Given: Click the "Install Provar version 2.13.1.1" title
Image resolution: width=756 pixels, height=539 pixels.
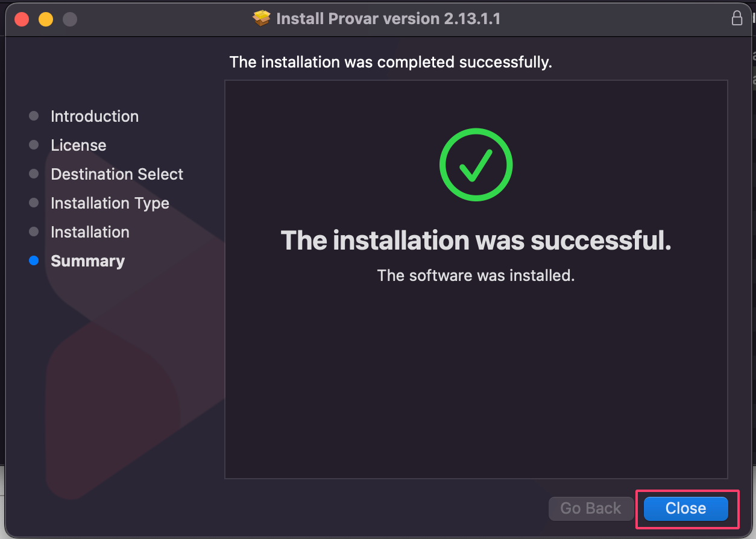Looking at the screenshot, I should pos(388,19).
